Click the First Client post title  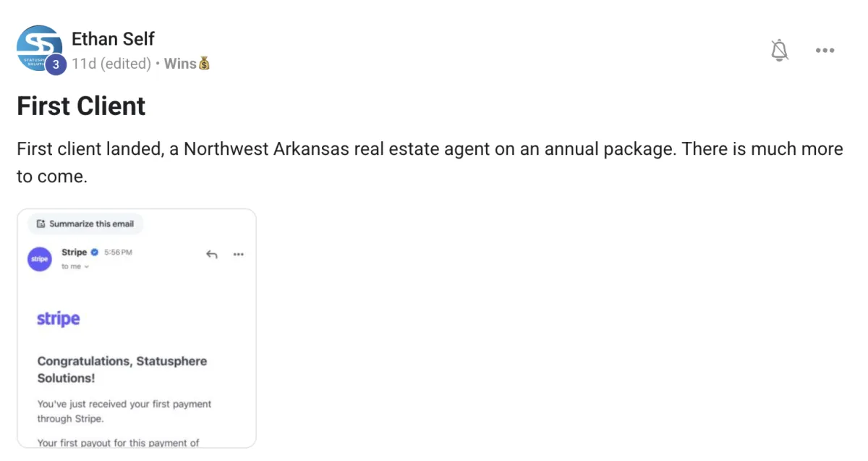tap(81, 106)
